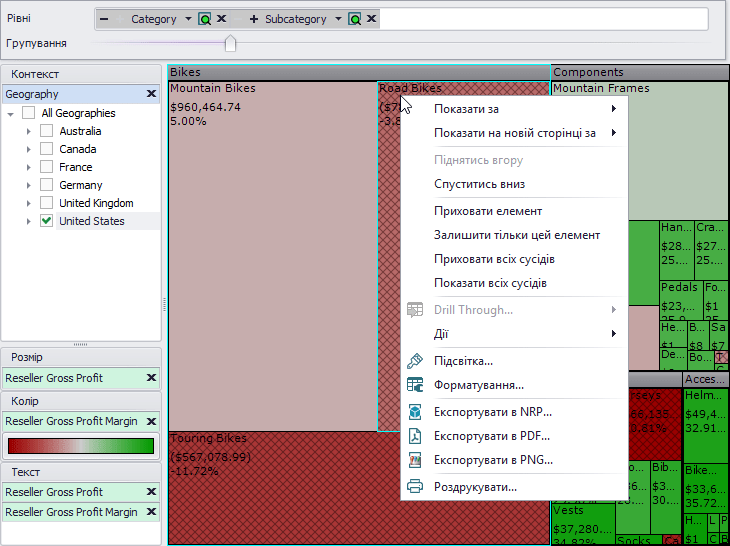Select the Pedals treemap tile

681,299
